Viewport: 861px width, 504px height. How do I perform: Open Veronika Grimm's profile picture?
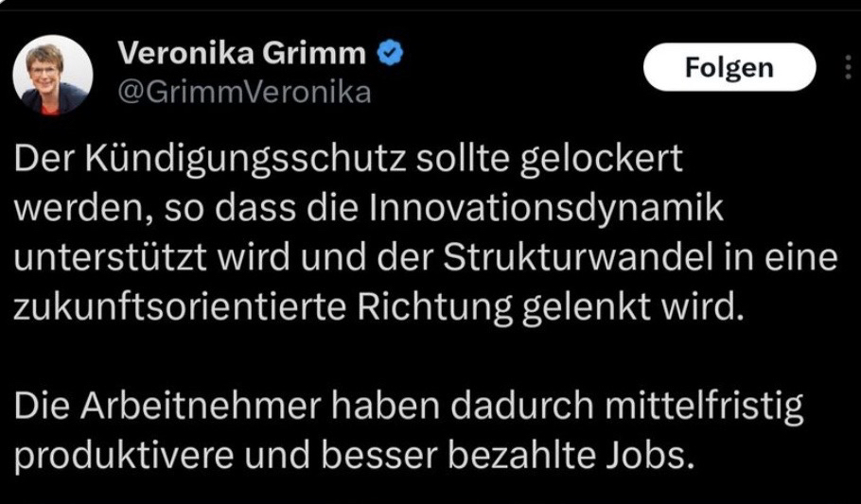click(53, 76)
